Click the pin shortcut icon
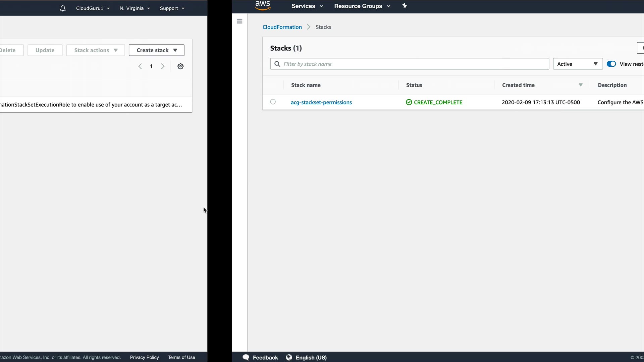644x362 pixels. coord(405,6)
